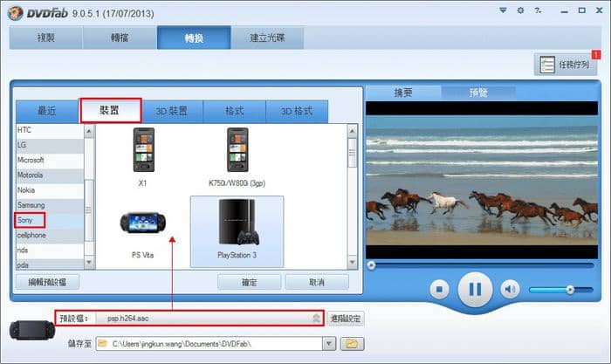The width and height of the screenshot is (611, 364).
Task: Confirm with the 確定 button
Action: (x=249, y=282)
